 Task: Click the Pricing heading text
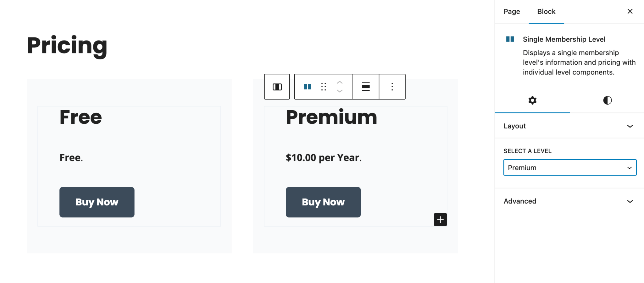tap(67, 46)
